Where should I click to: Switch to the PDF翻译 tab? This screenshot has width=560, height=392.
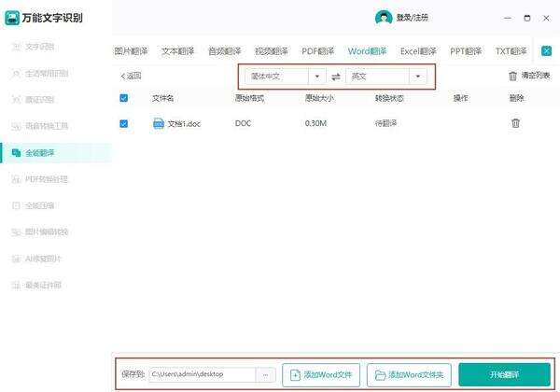318,51
